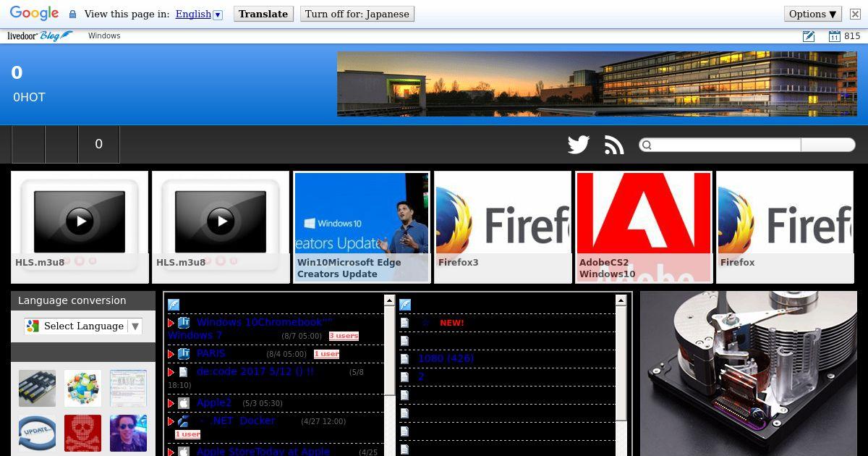
Task: Click the Windows category link beside livedoor logo
Action: [x=104, y=35]
